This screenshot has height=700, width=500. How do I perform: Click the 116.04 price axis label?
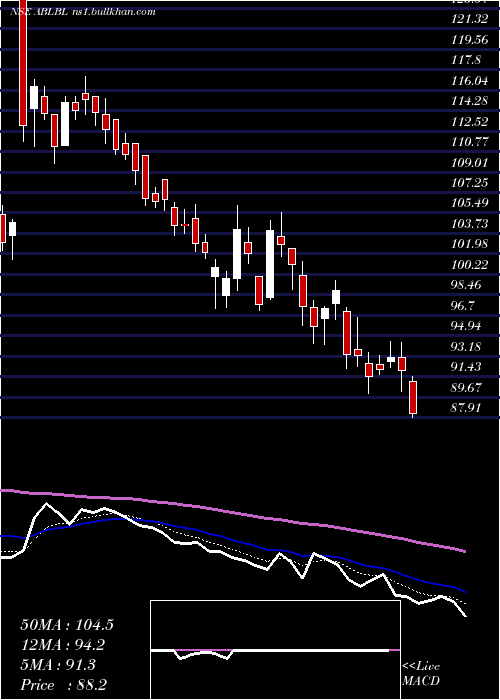tap(469, 81)
